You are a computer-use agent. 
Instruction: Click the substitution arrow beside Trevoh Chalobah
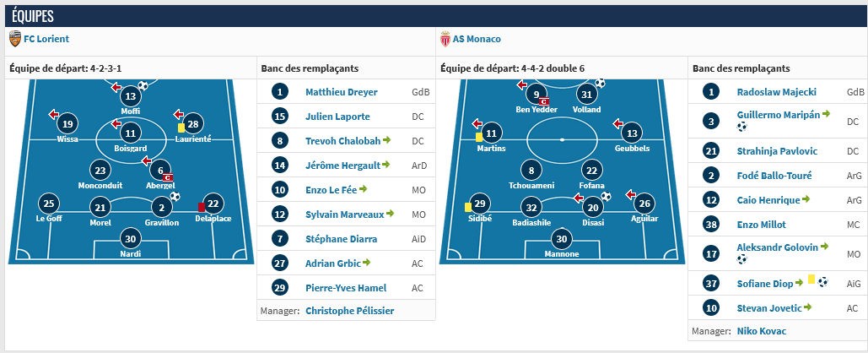[386, 141]
